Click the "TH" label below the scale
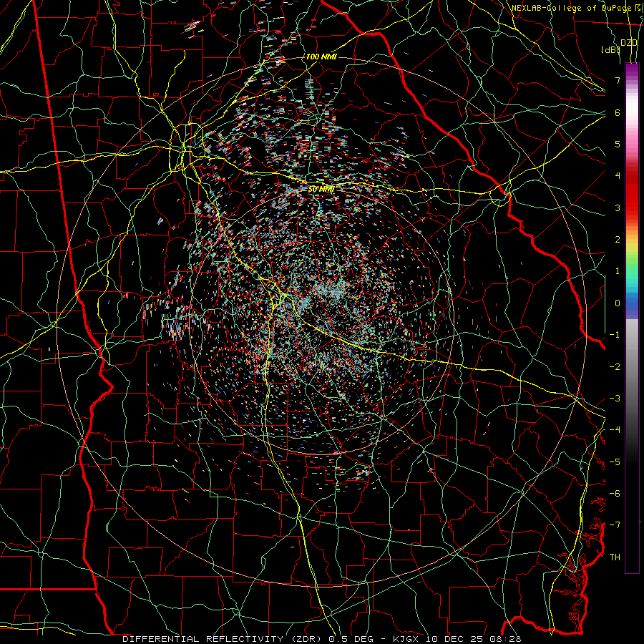The image size is (644, 644). [615, 557]
